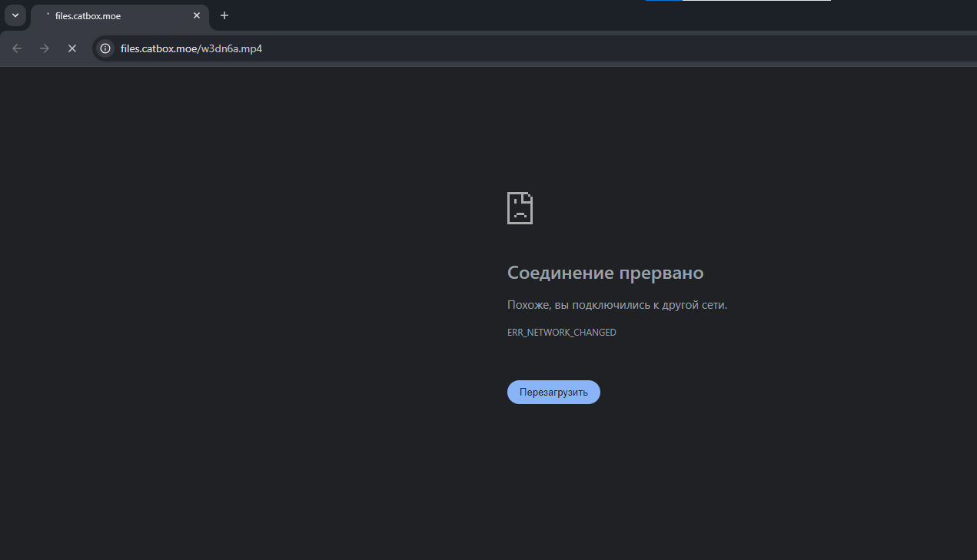This screenshot has height=560, width=977.
Task: Click the white bar at top edge
Action: [x=756, y=1]
